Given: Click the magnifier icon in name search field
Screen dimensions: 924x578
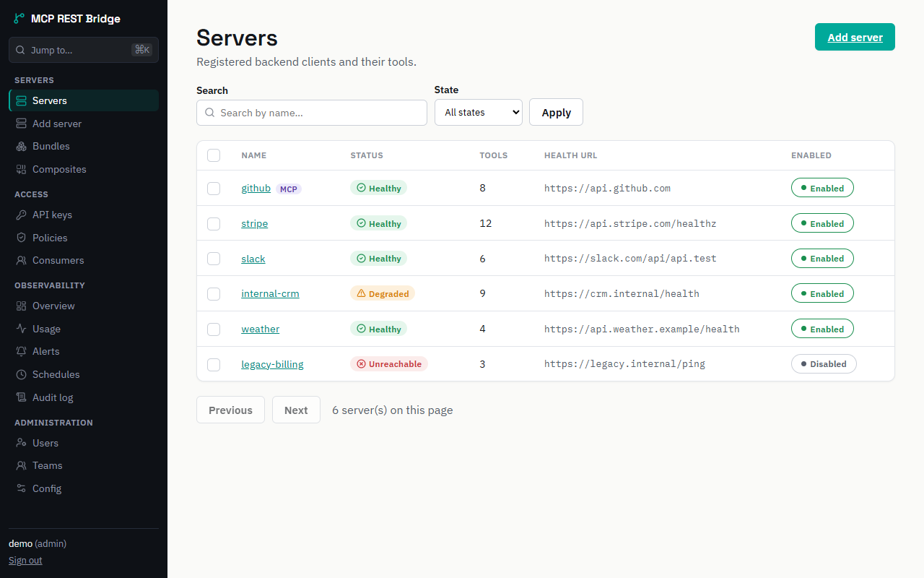Looking at the screenshot, I should coord(210,113).
